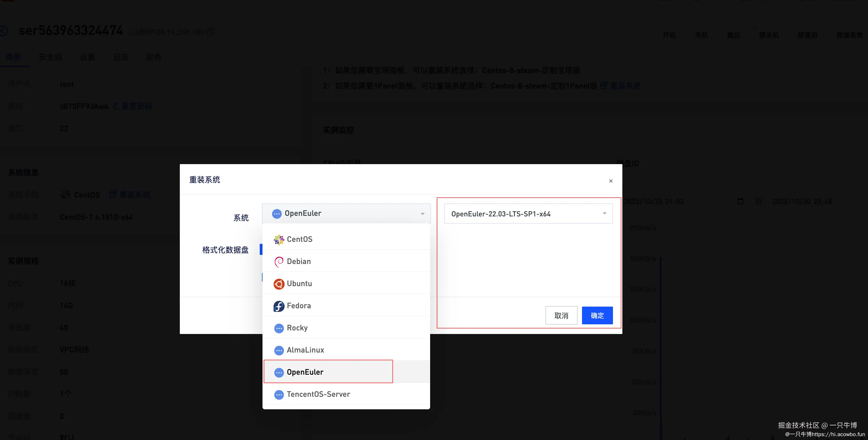Select the Debian option in the dropdown
The height and width of the screenshot is (440, 868).
(298, 261)
